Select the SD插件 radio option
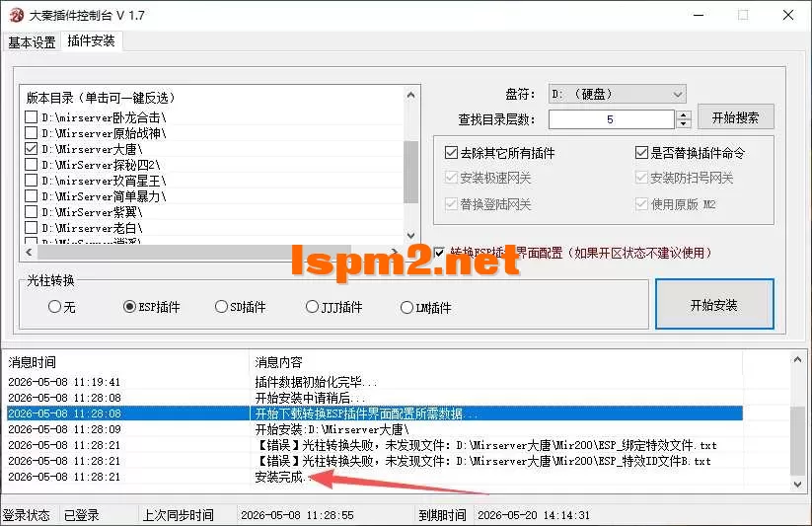 [x=221, y=307]
